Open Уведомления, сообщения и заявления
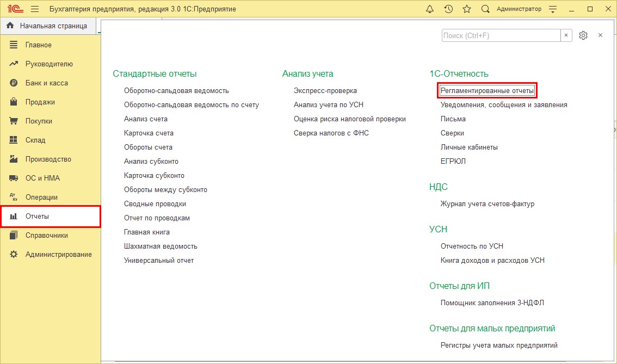The width and height of the screenshot is (617, 364). (x=504, y=104)
